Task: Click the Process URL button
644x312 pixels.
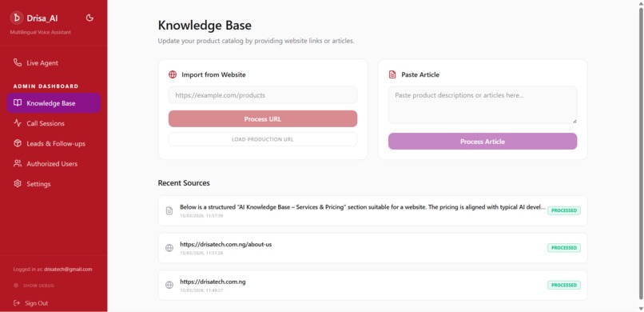Action: pyautogui.click(x=263, y=118)
